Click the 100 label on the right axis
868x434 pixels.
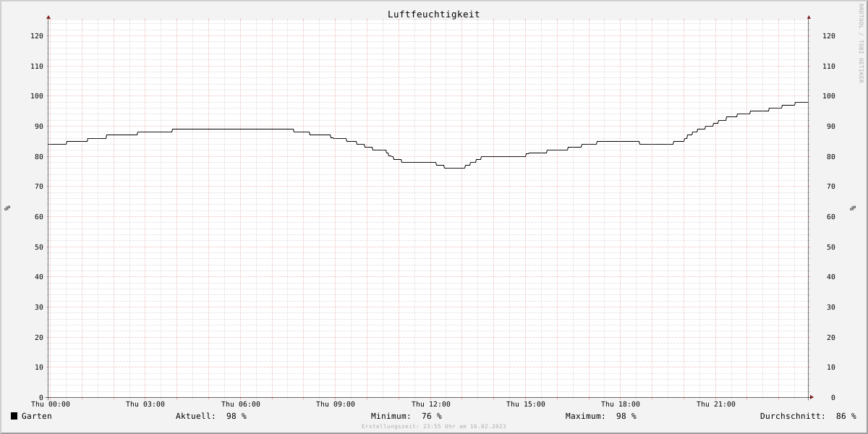[x=829, y=95]
